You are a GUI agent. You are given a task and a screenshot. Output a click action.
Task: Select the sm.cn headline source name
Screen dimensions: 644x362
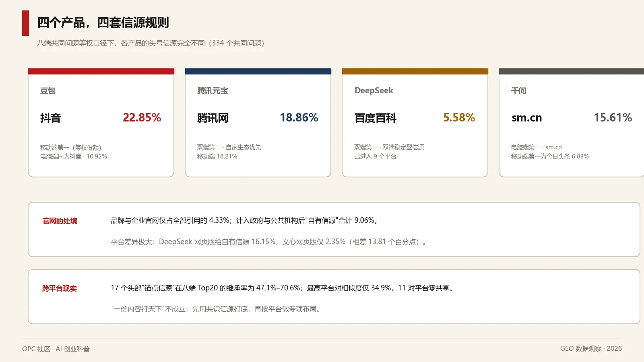(526, 118)
